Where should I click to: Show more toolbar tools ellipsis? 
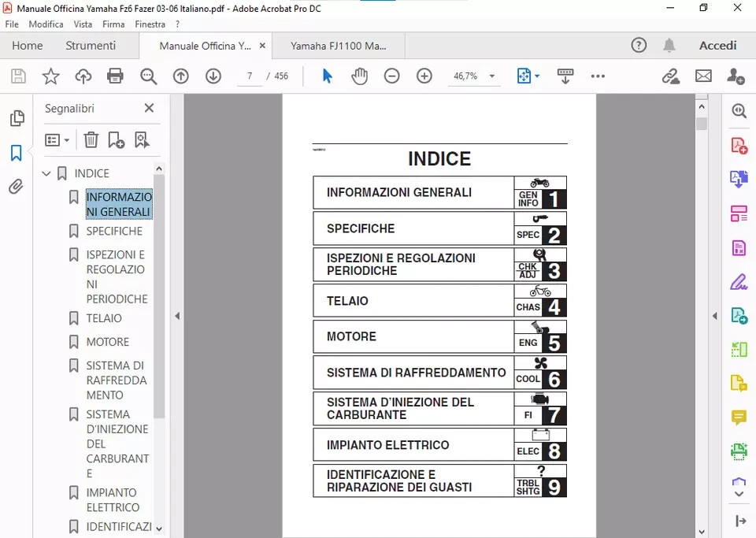point(598,76)
